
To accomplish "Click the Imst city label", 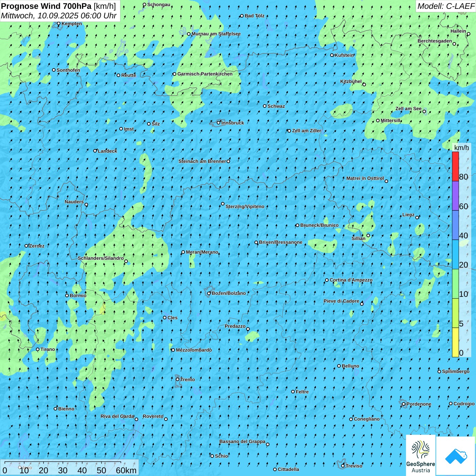I will pos(129,129).
